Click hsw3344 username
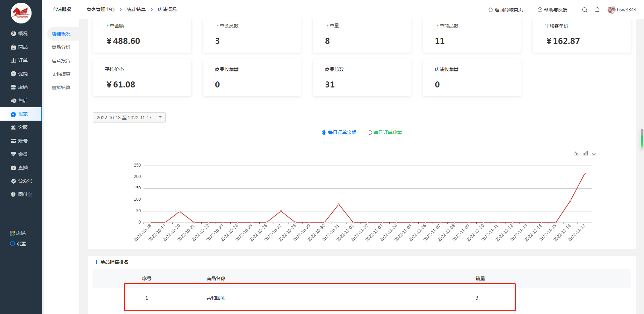 point(627,10)
